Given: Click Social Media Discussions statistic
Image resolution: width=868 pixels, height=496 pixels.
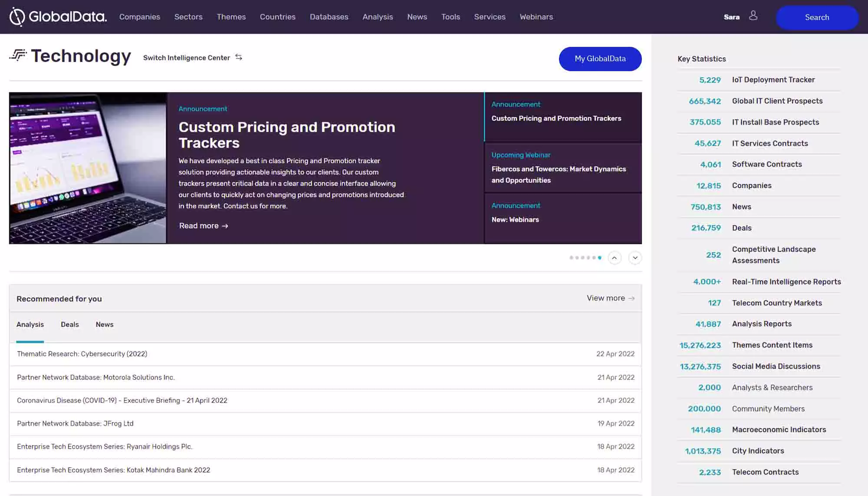Looking at the screenshot, I should (759, 367).
